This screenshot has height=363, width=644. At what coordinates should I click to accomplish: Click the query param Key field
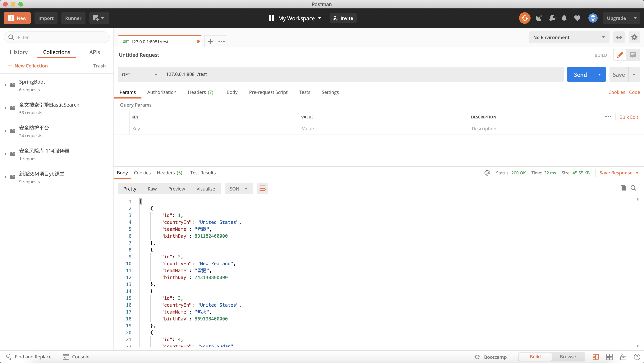(214, 129)
